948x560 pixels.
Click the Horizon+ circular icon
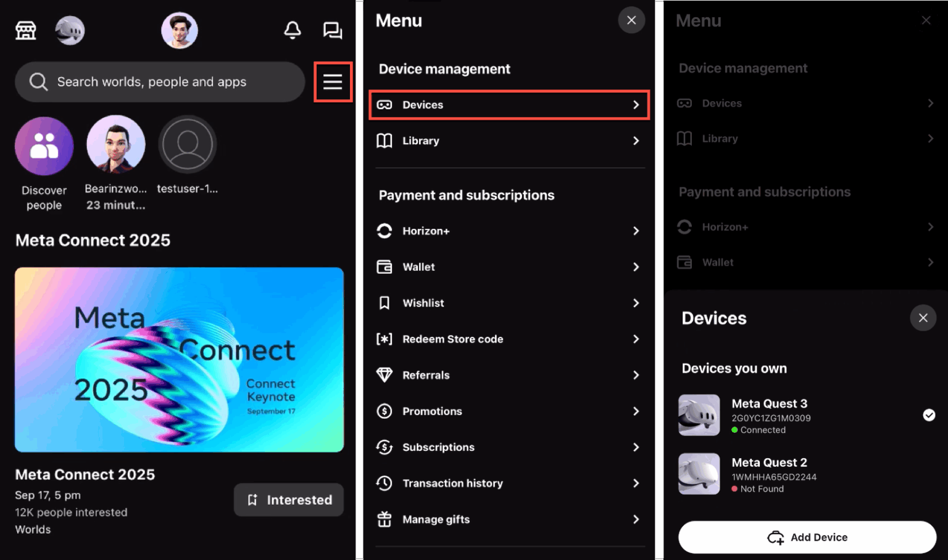pos(384,231)
